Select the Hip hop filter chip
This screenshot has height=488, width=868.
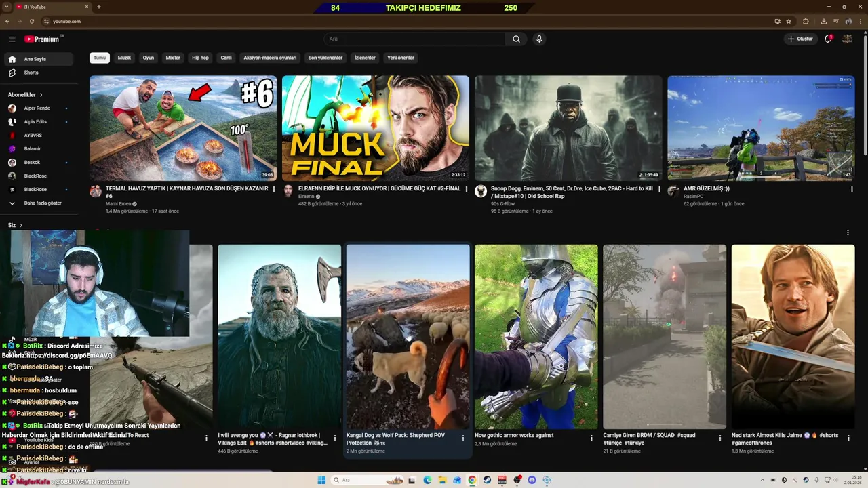click(x=200, y=58)
